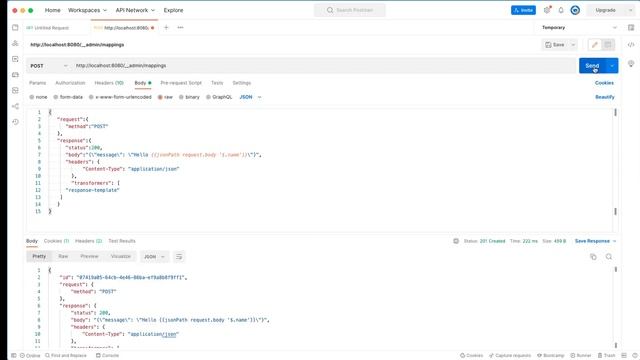The width and height of the screenshot is (640, 360).
Task: Add a new request tab with the plus icon
Action: click(166, 27)
